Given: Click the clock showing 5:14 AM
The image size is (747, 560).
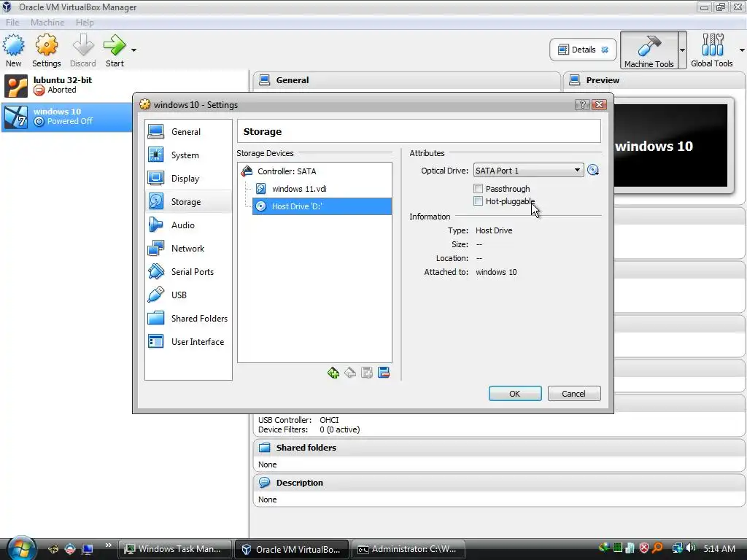Looking at the screenshot, I should (x=719, y=548).
